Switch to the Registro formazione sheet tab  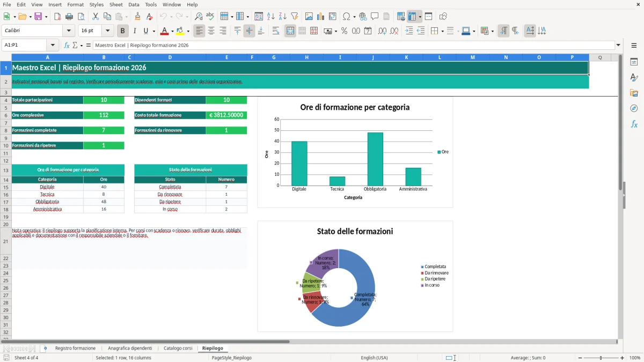click(75, 348)
